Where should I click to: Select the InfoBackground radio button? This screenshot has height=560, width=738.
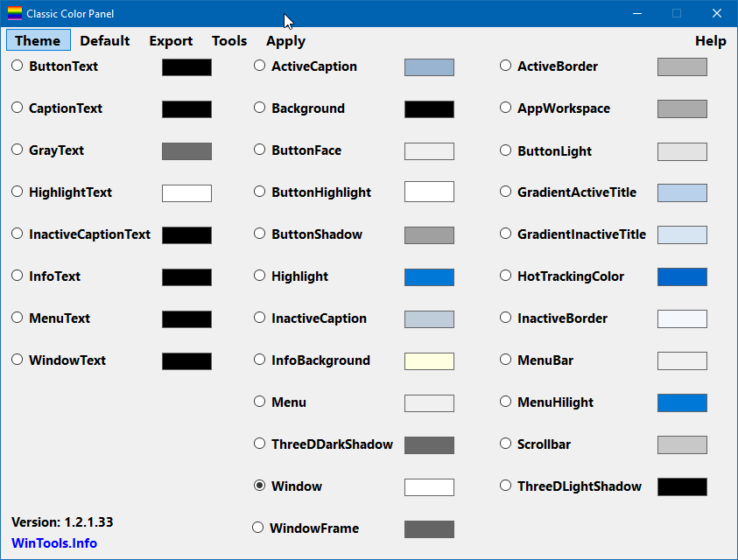point(259,360)
